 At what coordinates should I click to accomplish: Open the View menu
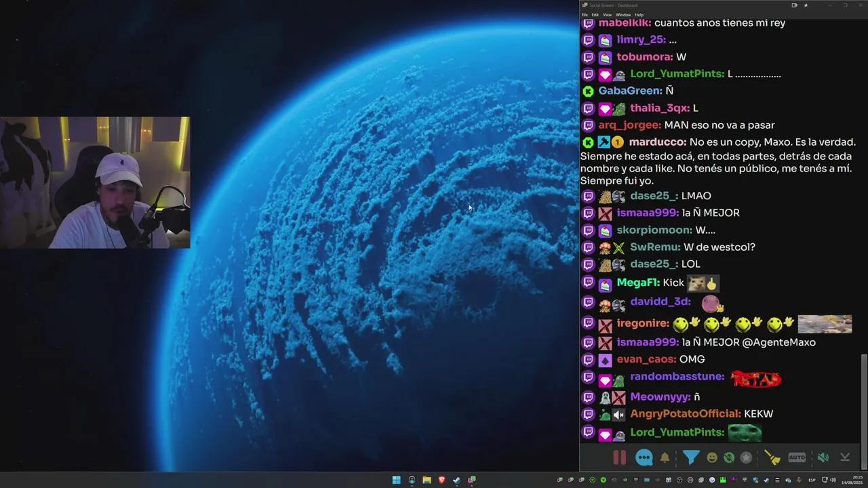[x=607, y=15]
